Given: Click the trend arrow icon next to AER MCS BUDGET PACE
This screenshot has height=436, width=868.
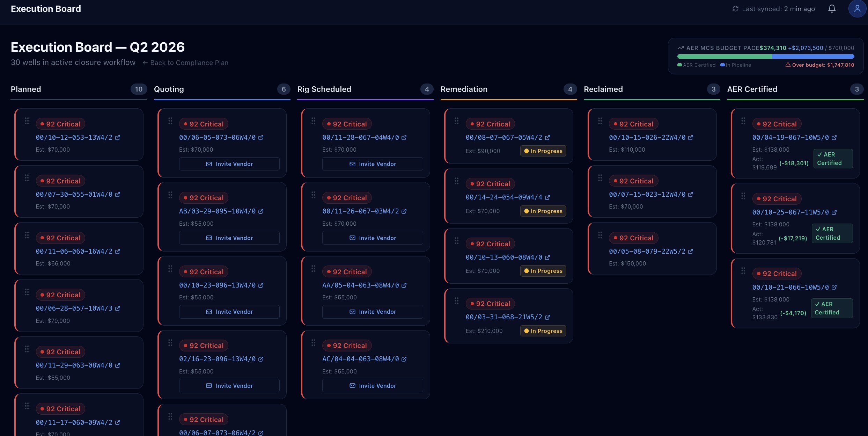Looking at the screenshot, I should point(680,48).
